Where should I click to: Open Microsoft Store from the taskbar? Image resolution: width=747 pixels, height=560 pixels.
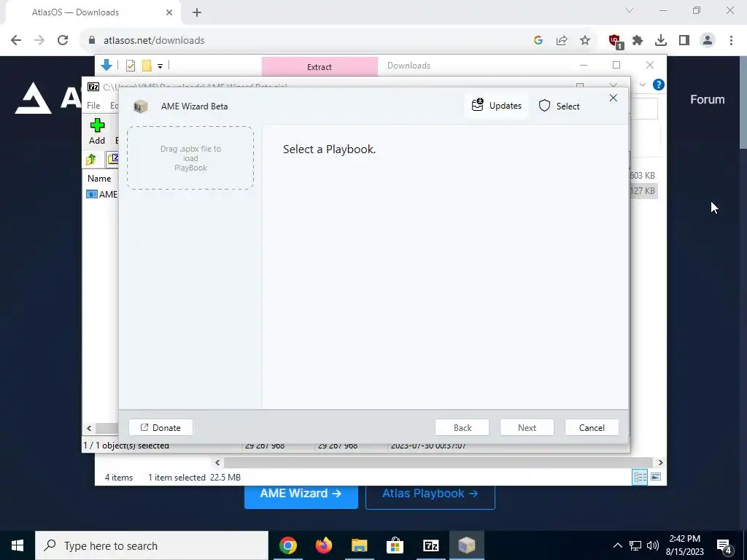coord(395,545)
